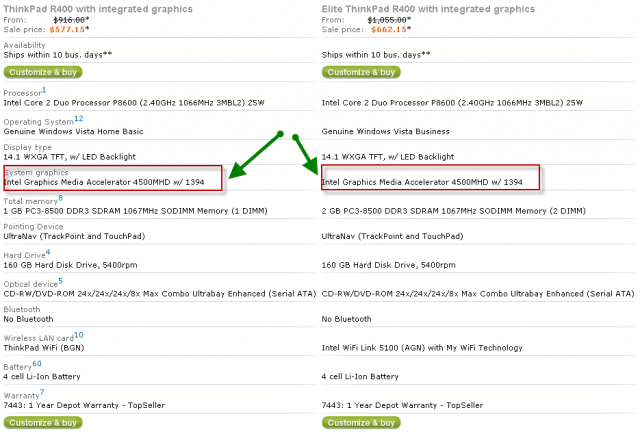Open footnote 12 next to Operating System
This screenshot has height=434, width=640.
78,118
